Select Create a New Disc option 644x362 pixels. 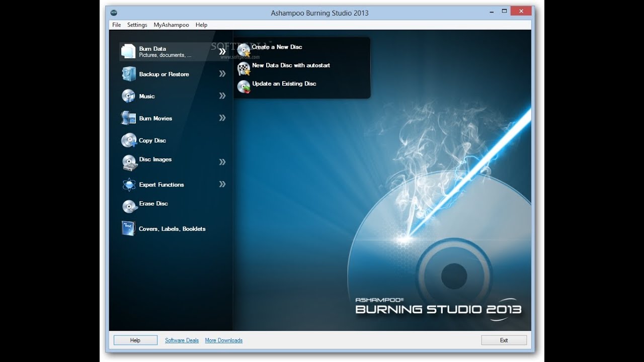click(x=277, y=47)
